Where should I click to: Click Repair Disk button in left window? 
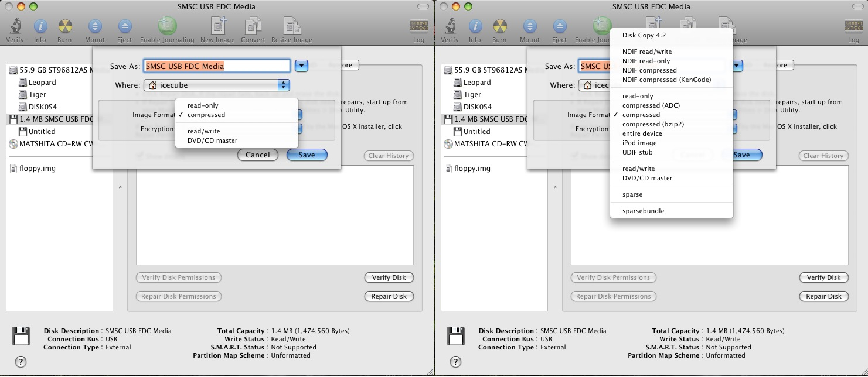click(x=389, y=296)
